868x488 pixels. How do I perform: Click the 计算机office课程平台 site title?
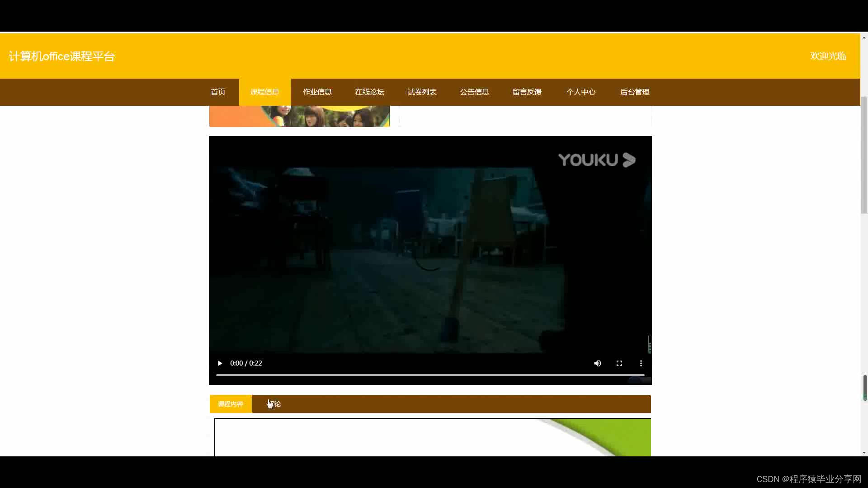(x=62, y=56)
